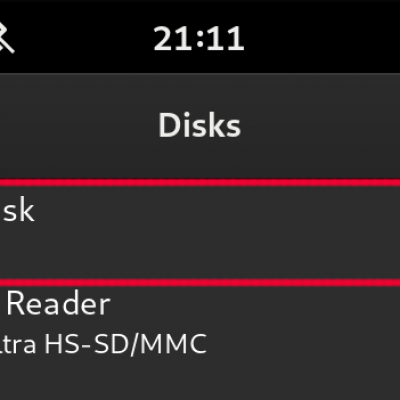The image size is (400, 400).
Task: Click the empty area of the highlighted disk row
Action: [217, 233]
